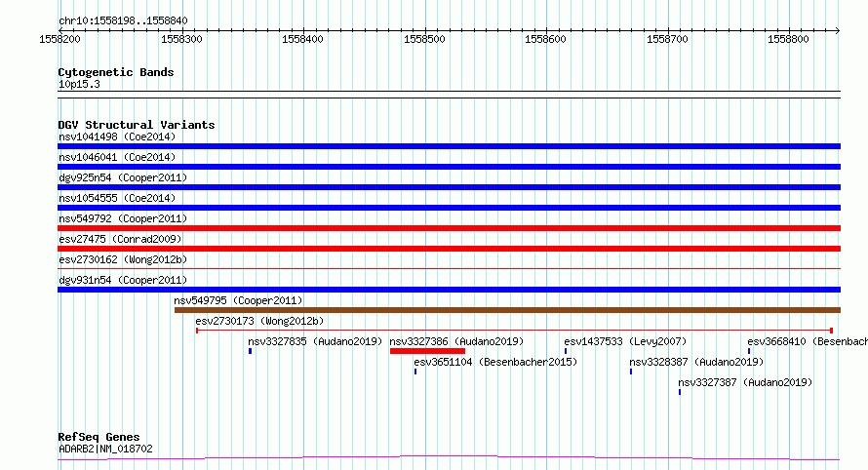The width and height of the screenshot is (868, 470).
Task: Open the esv2730162 (Wong2012b) variant label
Action: pyautogui.click(x=123, y=259)
